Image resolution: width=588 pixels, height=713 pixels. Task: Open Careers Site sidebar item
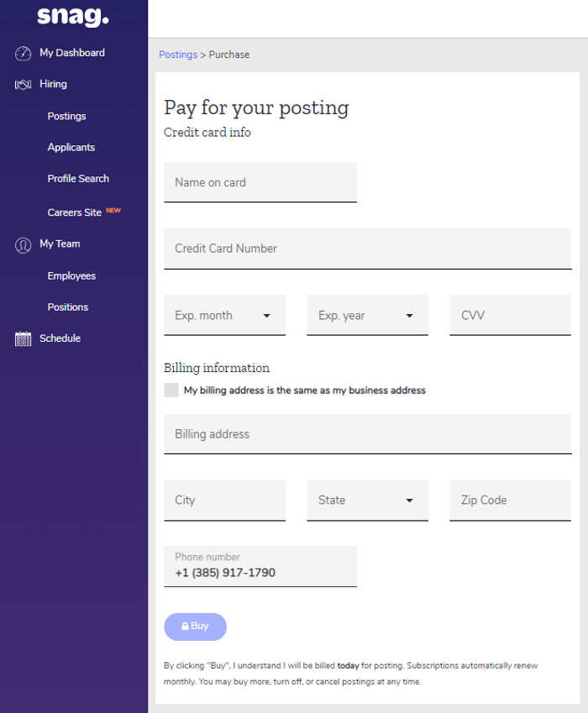75,212
